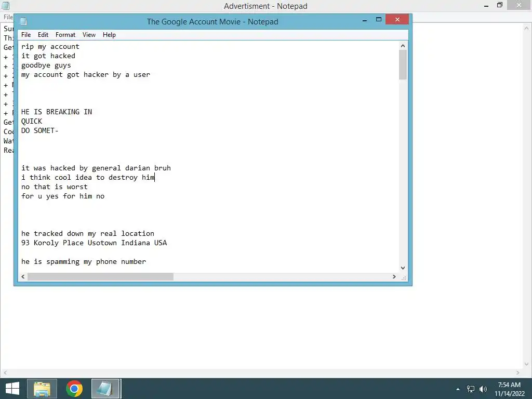532x399 pixels.
Task: Click line "DO SOMET-"
Action: click(39, 130)
